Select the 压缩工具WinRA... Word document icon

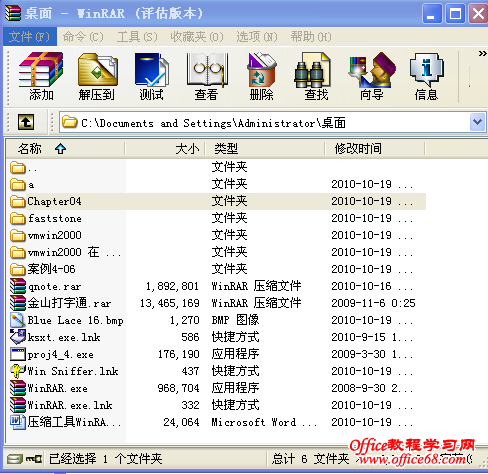tap(18, 422)
